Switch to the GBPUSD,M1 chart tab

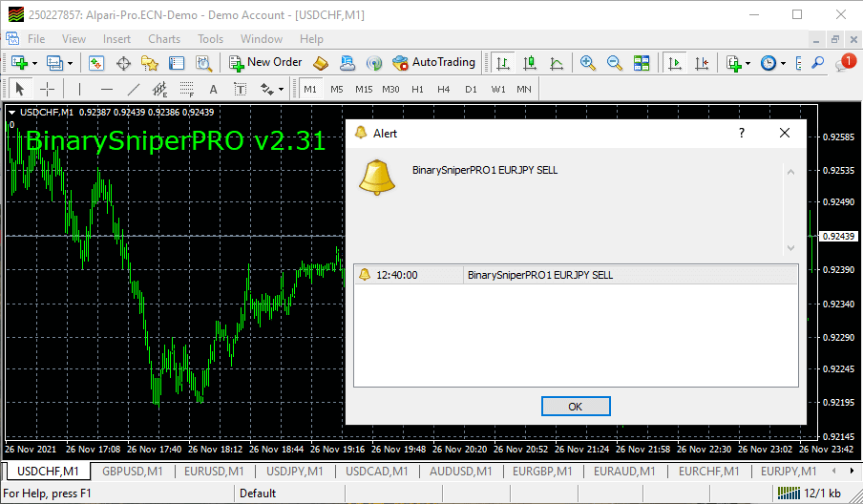coord(132,472)
